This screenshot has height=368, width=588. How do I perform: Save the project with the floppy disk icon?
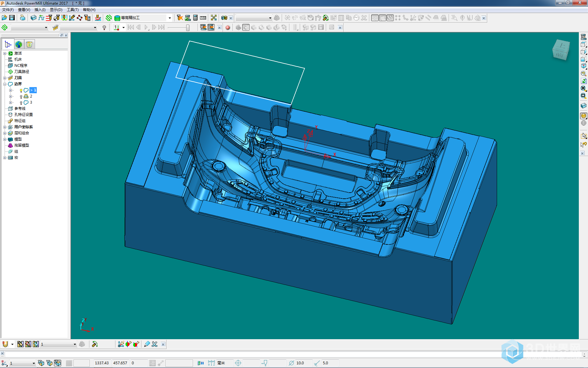[x=12, y=18]
